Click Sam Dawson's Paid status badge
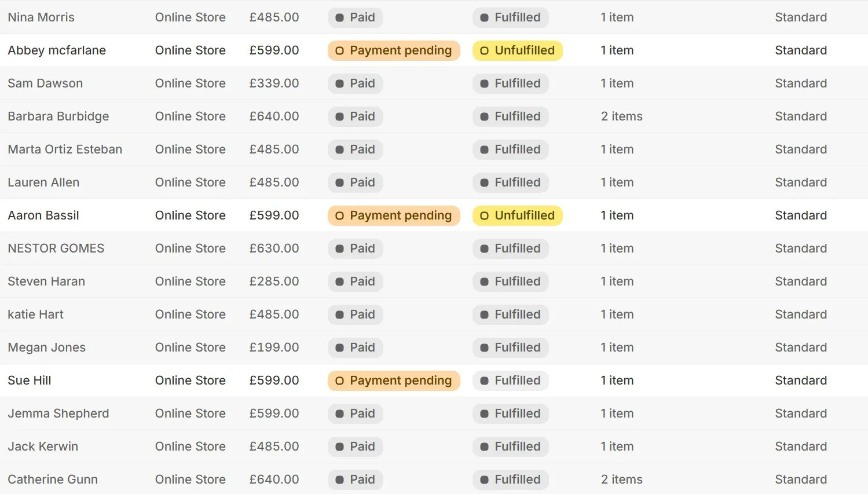 [356, 83]
